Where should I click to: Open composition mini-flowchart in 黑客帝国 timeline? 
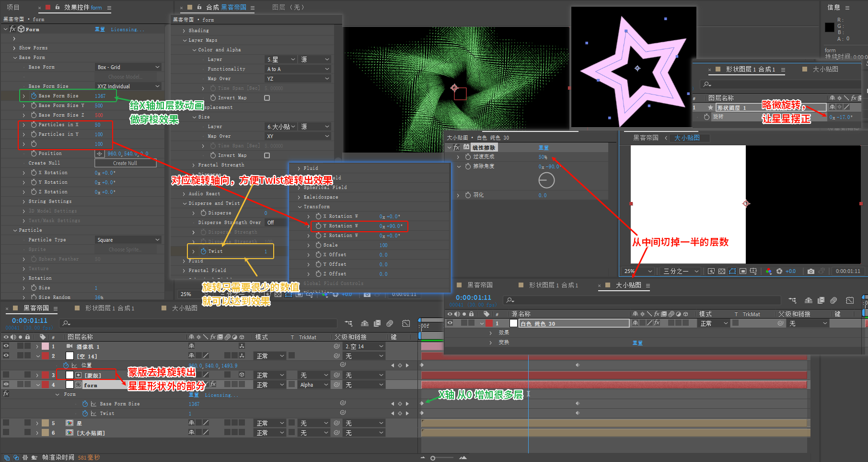(x=348, y=323)
